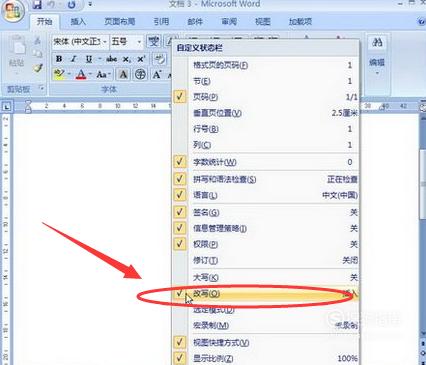Switch to the 开始 tab
426x365 pixels.
(44, 22)
